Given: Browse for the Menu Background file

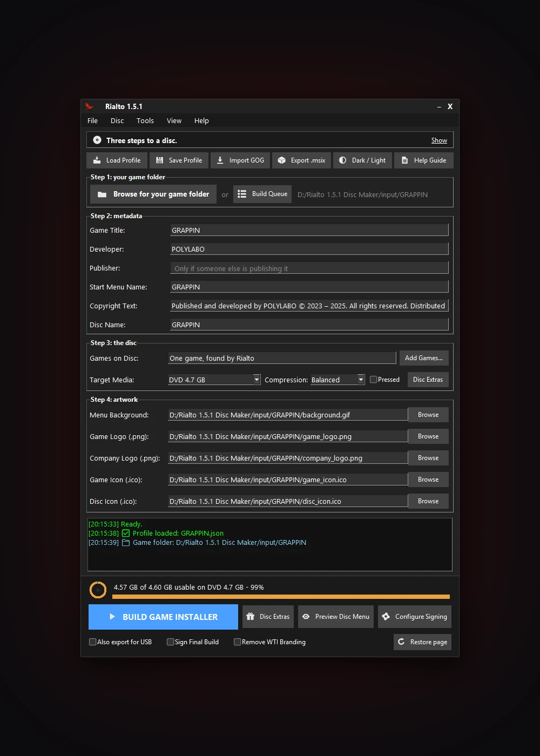Looking at the screenshot, I should tap(428, 415).
